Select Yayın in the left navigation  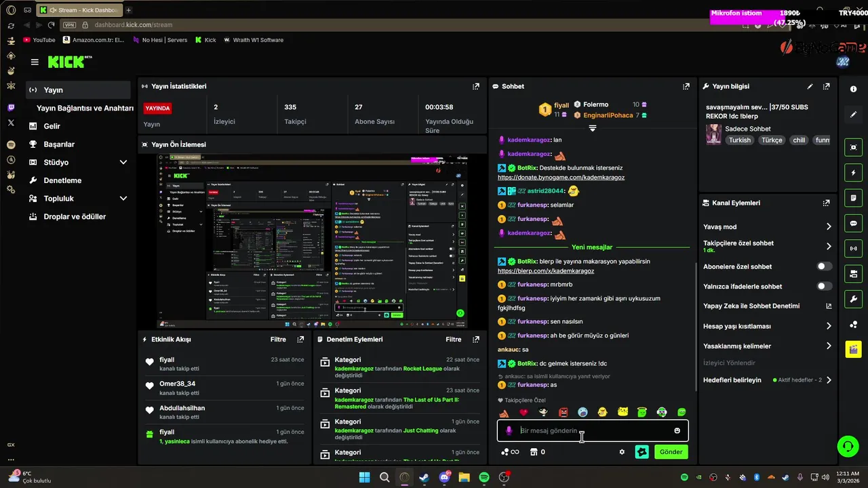click(78, 90)
